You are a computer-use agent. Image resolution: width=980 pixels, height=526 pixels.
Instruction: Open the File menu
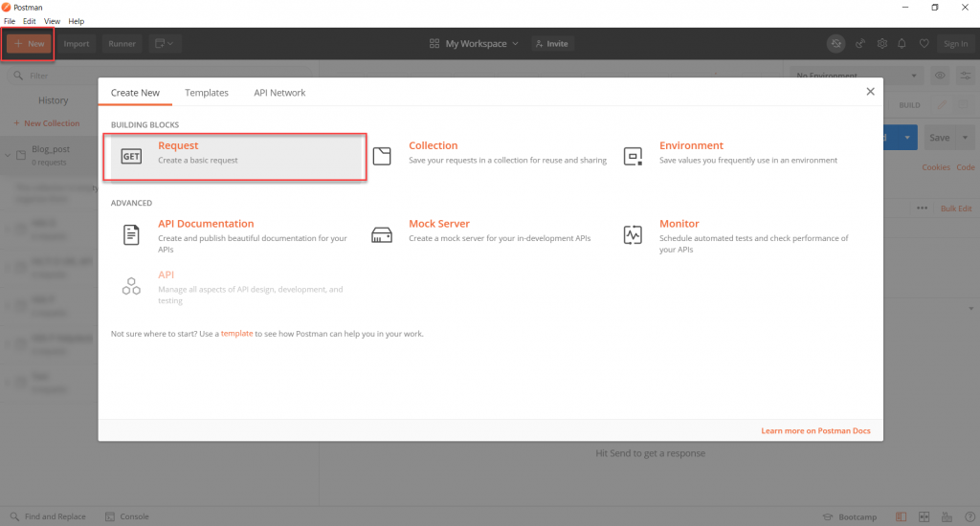coord(10,21)
